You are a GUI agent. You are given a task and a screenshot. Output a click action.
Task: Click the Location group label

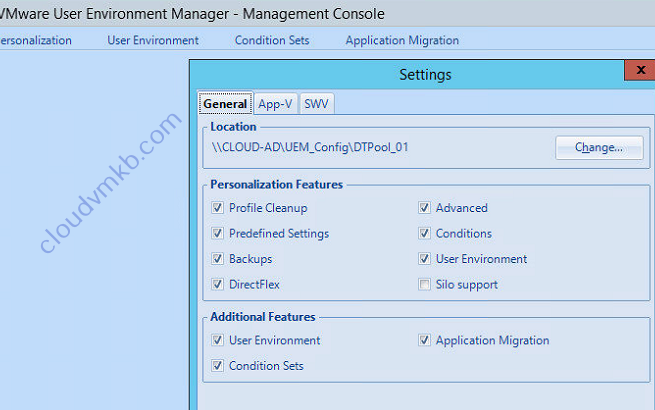pyautogui.click(x=233, y=127)
